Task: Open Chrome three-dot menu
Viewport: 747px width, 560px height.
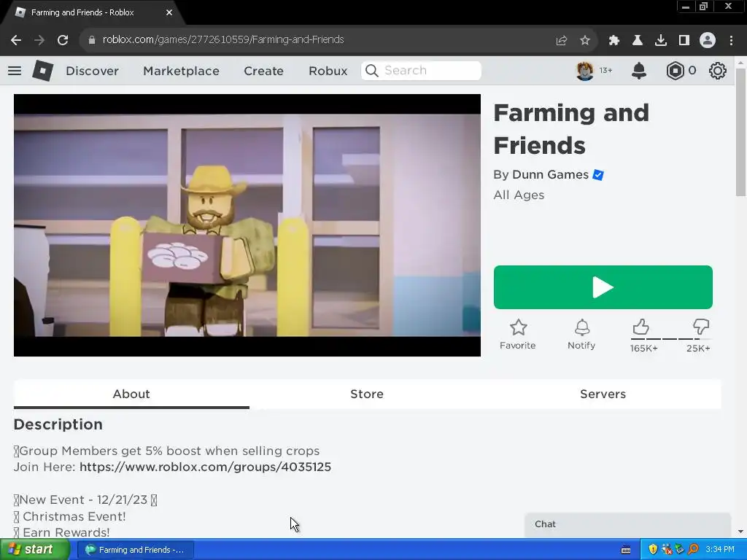Action: point(731,41)
